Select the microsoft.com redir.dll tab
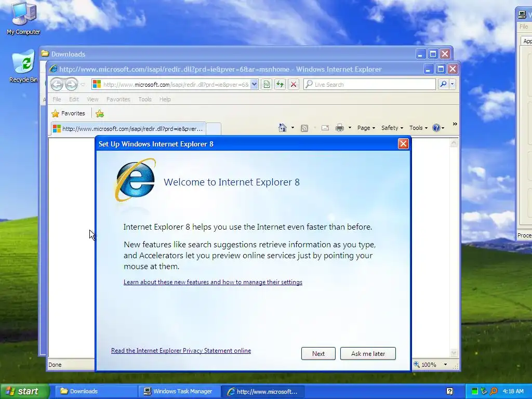This screenshot has width=532, height=399. point(129,129)
